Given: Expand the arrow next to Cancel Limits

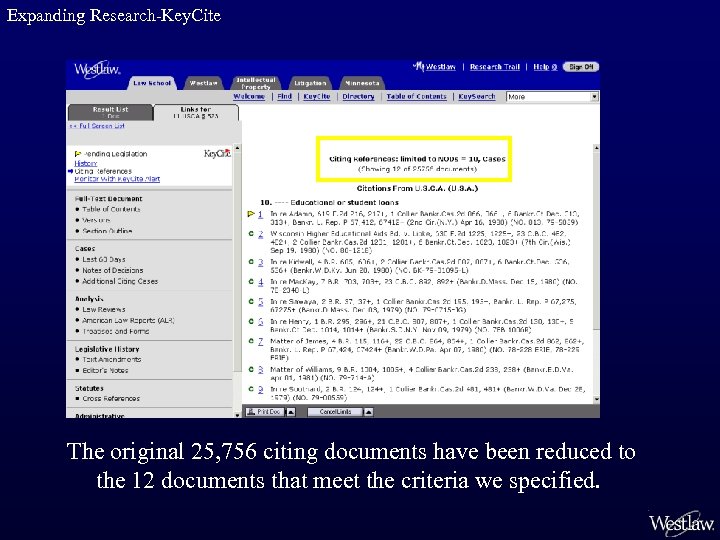Looking at the screenshot, I should 368,412.
